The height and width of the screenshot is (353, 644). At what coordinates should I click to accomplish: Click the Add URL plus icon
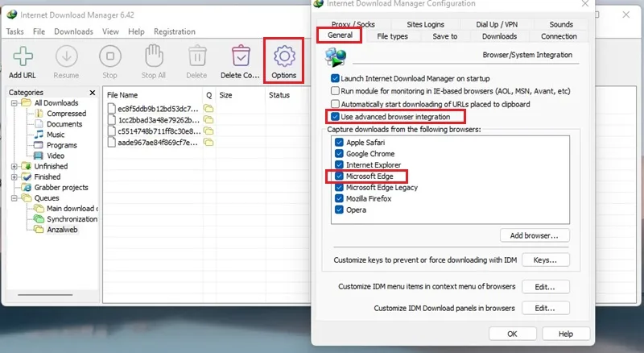[23, 56]
